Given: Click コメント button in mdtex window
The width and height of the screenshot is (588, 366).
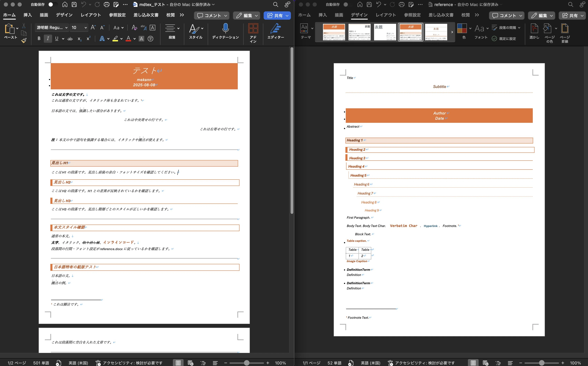Looking at the screenshot, I should pos(211,16).
